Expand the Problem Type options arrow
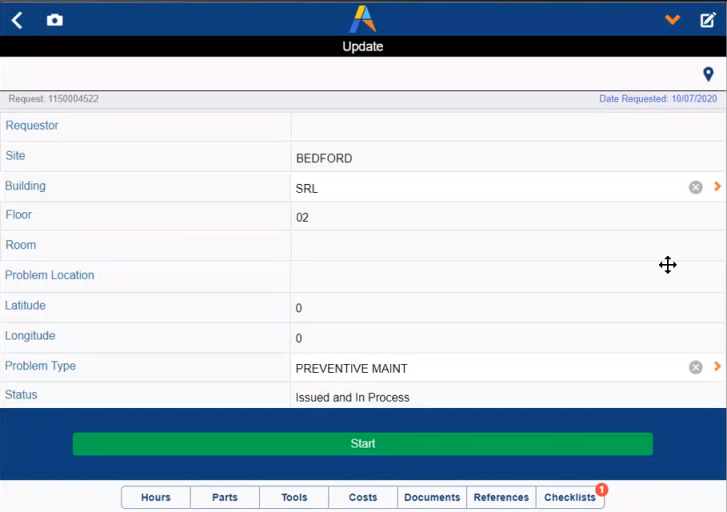 pos(717,367)
